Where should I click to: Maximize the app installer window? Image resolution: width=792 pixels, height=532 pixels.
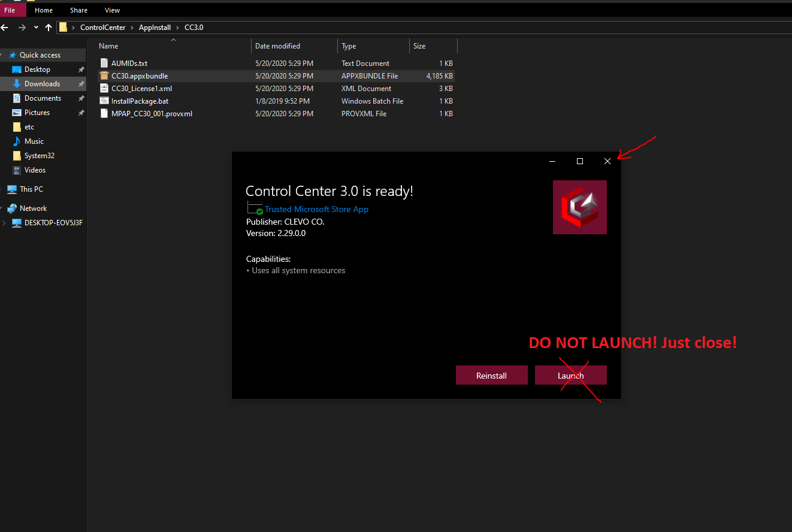[580, 161]
